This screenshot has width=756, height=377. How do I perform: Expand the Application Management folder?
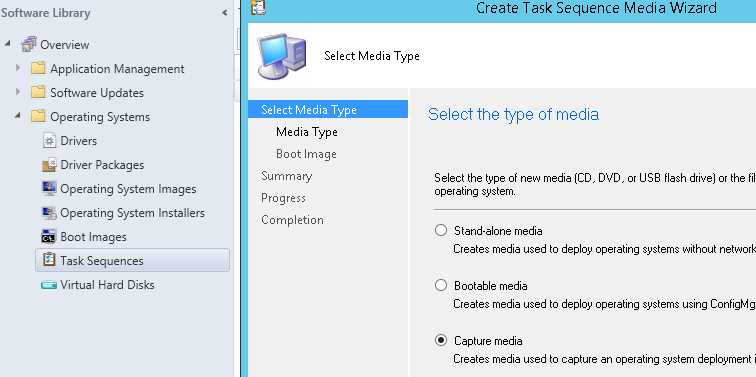(18, 67)
